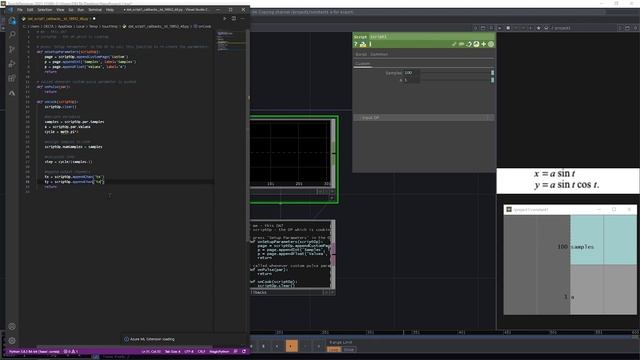
Task: Open the View menu in VS Code
Action: pos(60,9)
